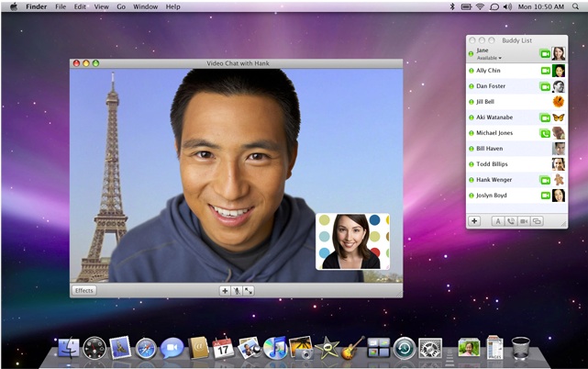Click the text chat 'A' button in Buddy List
Image resolution: width=588 pixels, height=369 pixels.
tap(497, 221)
